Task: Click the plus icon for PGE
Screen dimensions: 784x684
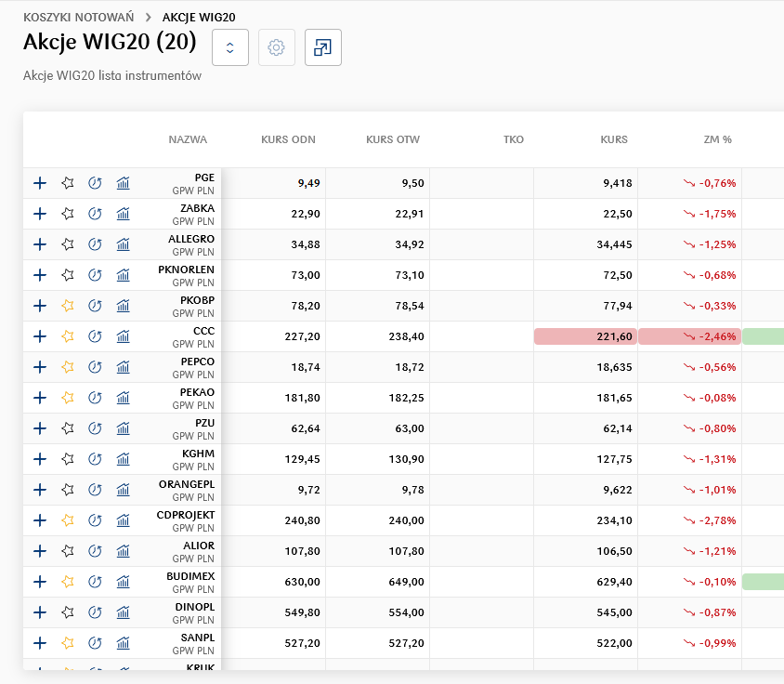Action: pos(40,183)
